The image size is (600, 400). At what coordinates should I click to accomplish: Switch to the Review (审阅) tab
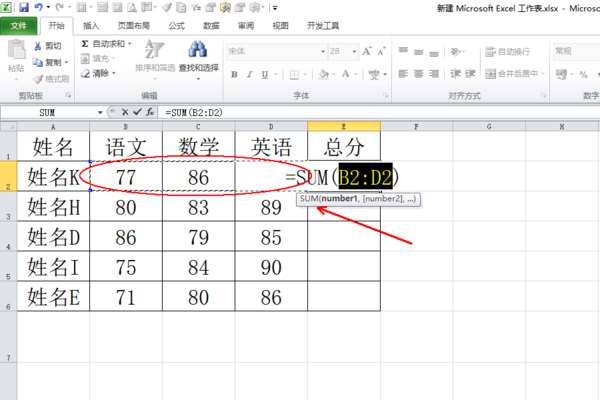(x=246, y=26)
